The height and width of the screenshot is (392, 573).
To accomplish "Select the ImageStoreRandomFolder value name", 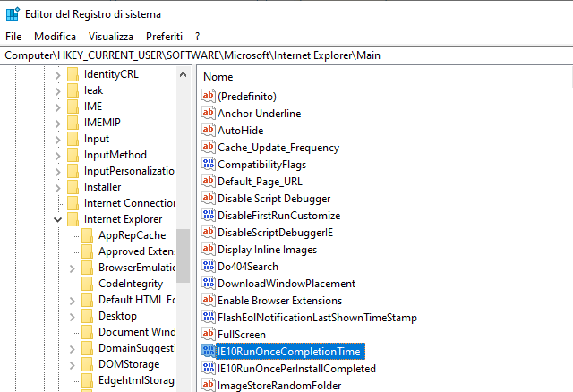I will coord(279,386).
